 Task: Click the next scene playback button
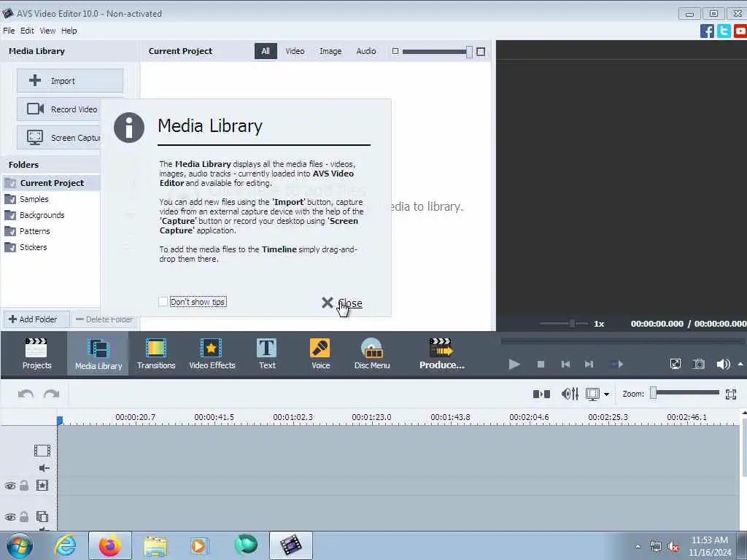point(617,365)
